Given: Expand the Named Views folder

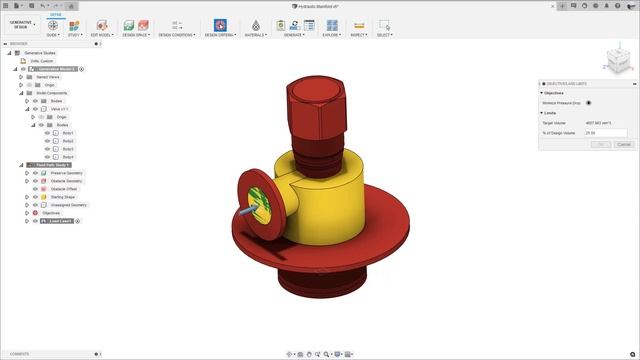Looking at the screenshot, I should (x=21, y=77).
